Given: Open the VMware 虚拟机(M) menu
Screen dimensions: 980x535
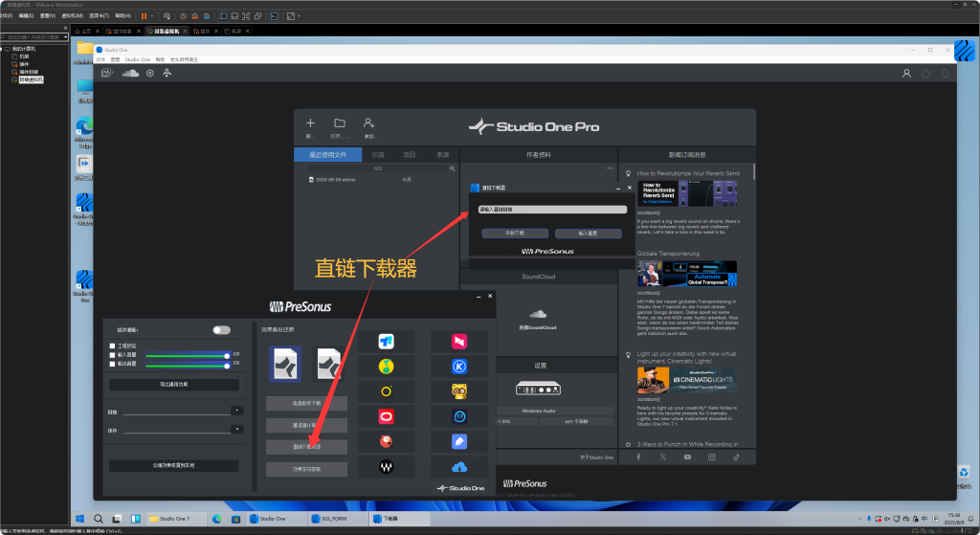Looking at the screenshot, I should [x=72, y=15].
